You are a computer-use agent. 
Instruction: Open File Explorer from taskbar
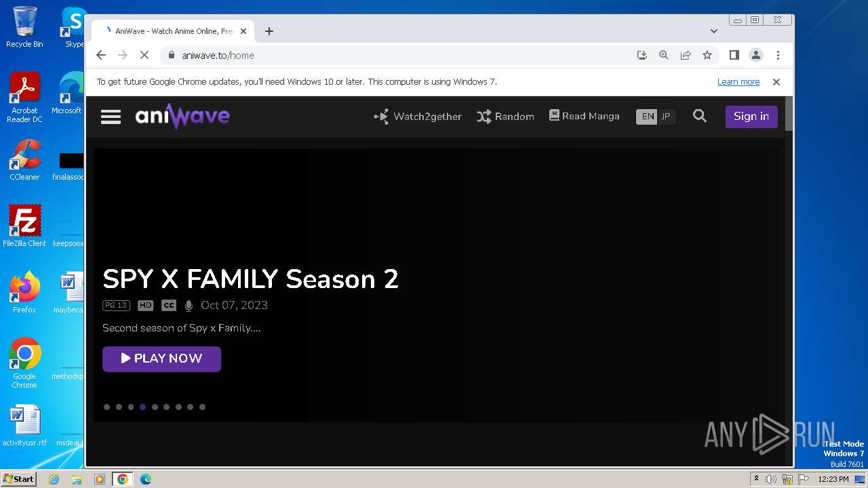point(77,479)
